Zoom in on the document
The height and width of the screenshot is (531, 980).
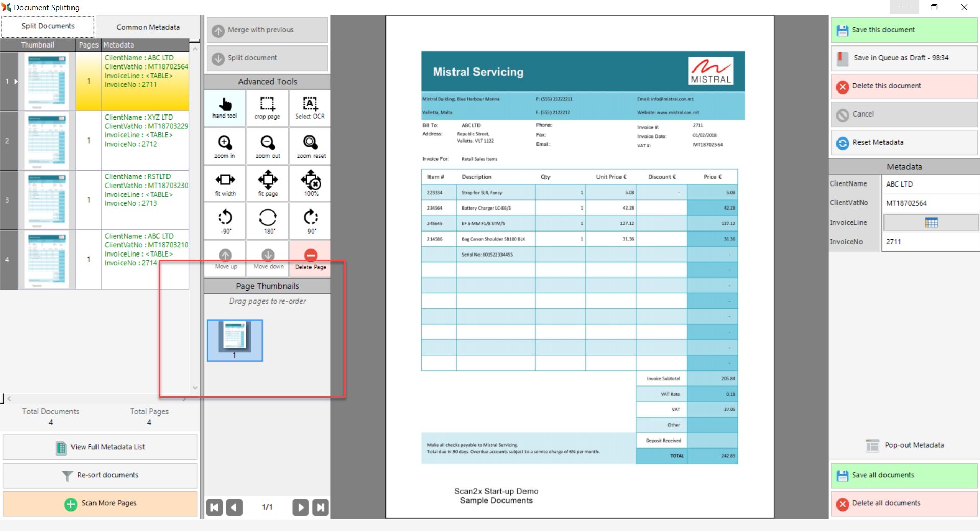coord(225,146)
